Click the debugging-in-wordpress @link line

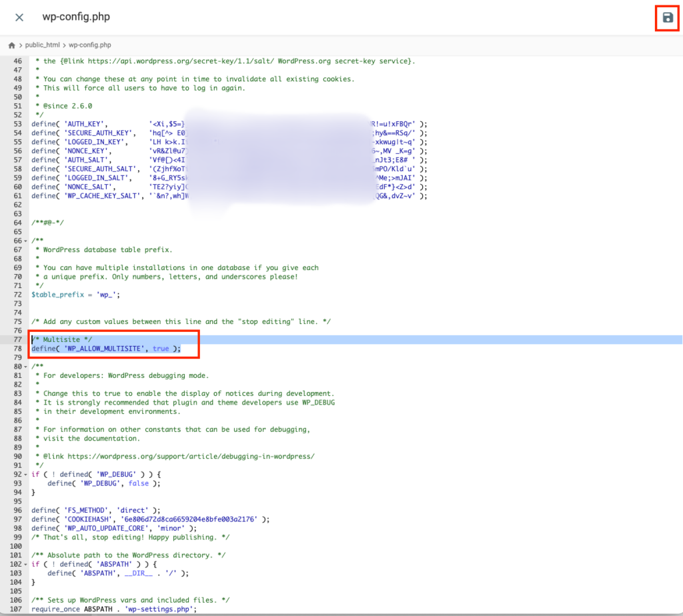175,457
